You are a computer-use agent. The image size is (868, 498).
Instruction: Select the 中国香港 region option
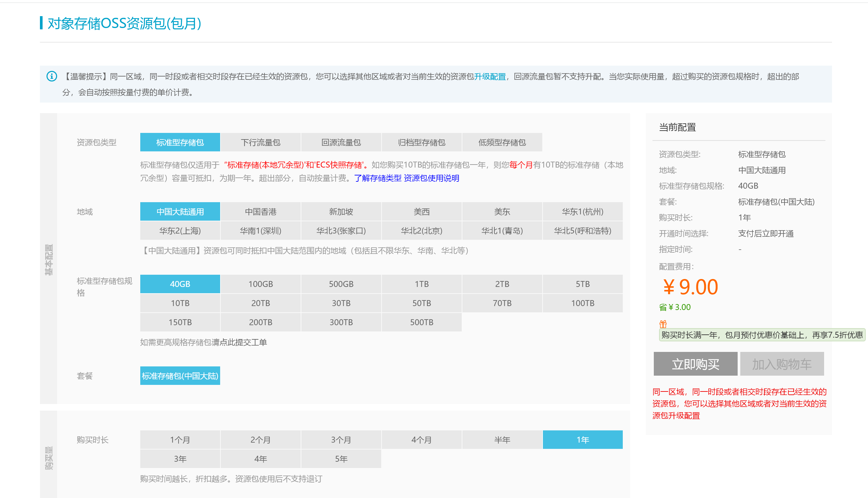click(x=260, y=212)
